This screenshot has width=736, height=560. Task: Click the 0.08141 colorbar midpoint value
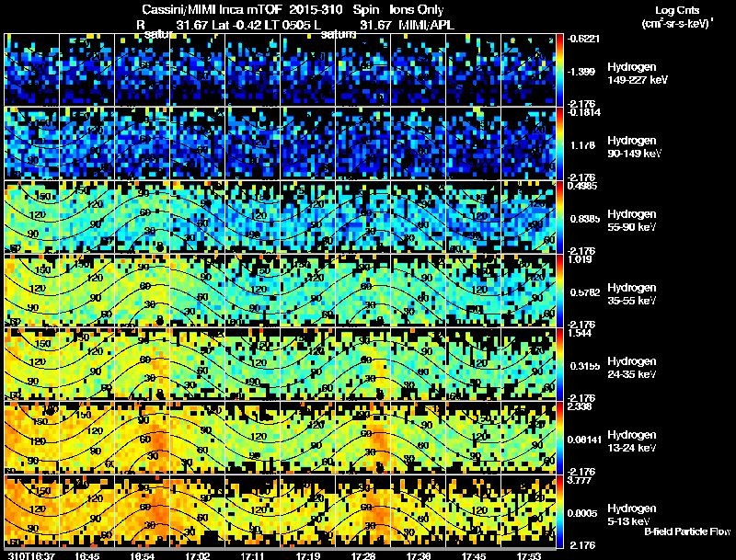pos(584,440)
